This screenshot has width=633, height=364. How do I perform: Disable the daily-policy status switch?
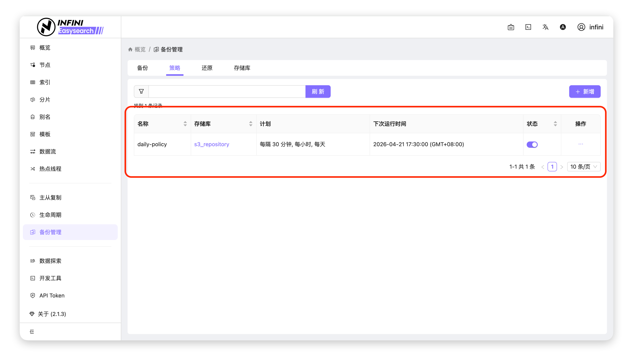click(532, 144)
